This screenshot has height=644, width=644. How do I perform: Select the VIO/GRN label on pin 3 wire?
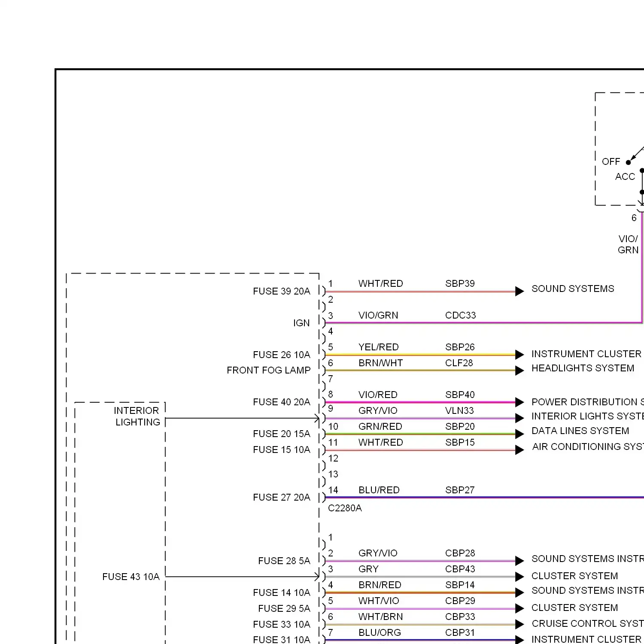pos(378,315)
